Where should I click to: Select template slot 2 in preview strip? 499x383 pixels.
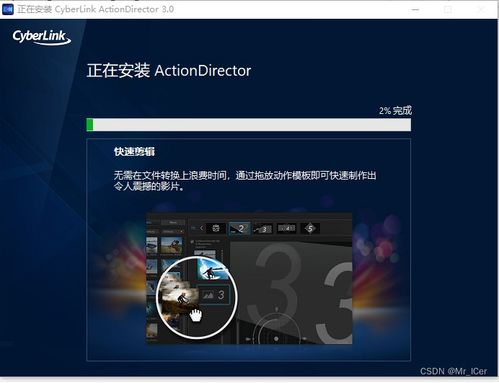(x=239, y=229)
